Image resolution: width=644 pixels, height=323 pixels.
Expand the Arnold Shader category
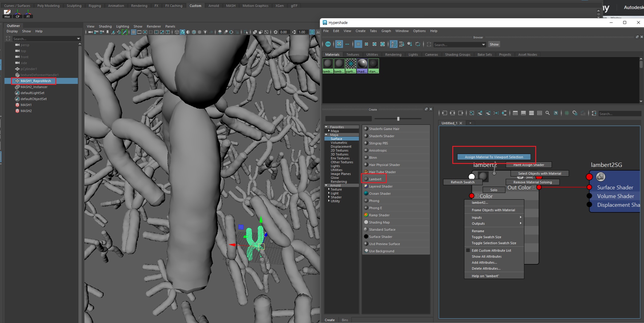329,197
